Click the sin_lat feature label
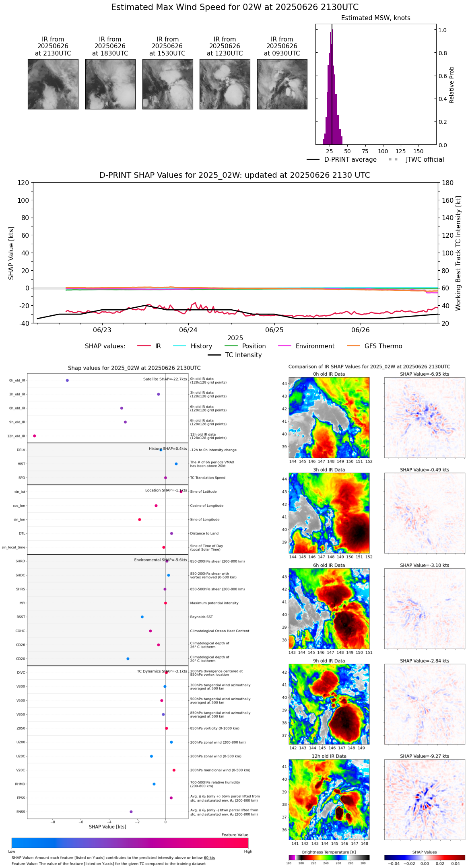The width and height of the screenshot is (470, 868). click(x=20, y=492)
